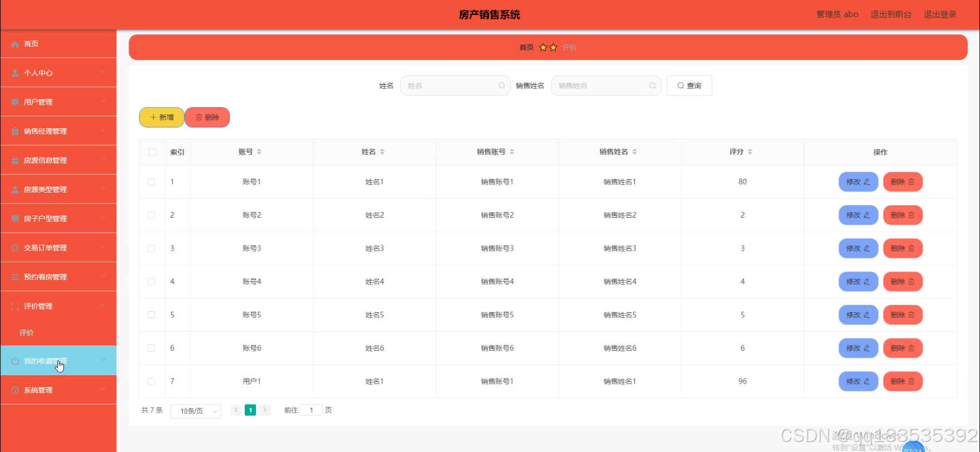
Task: Click 修改 for row 用户1
Action: [x=858, y=381]
